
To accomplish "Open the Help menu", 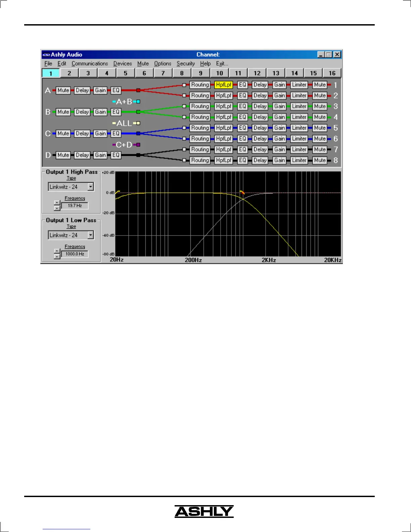I will (x=205, y=63).
